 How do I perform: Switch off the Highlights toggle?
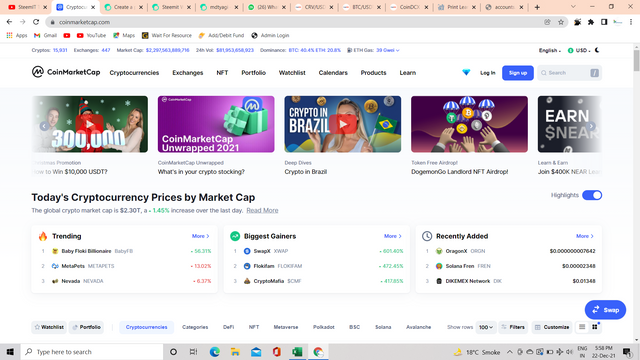[592, 195]
